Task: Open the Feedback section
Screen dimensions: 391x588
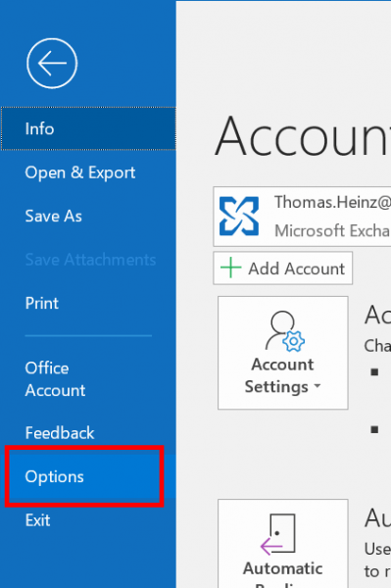Action: coord(60,433)
